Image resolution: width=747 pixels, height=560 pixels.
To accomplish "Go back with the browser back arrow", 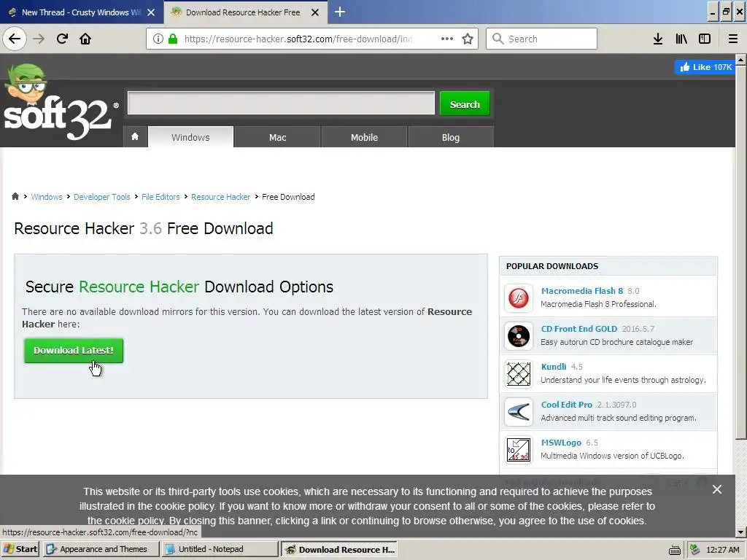I will point(15,39).
